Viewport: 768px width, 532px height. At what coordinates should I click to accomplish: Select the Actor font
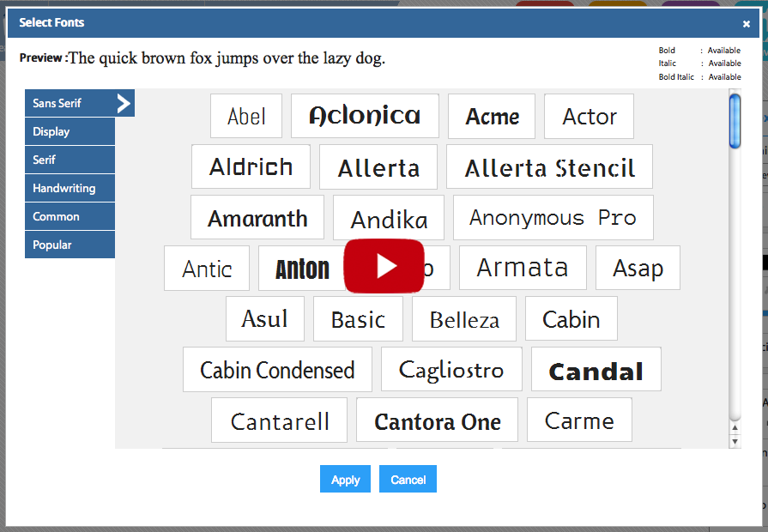pyautogui.click(x=590, y=116)
